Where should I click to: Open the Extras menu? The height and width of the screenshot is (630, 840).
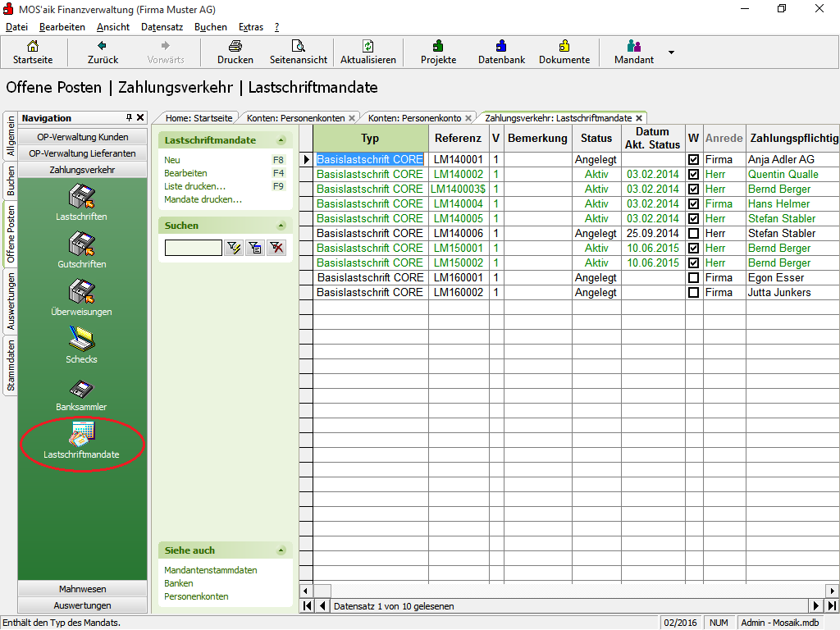pyautogui.click(x=251, y=27)
